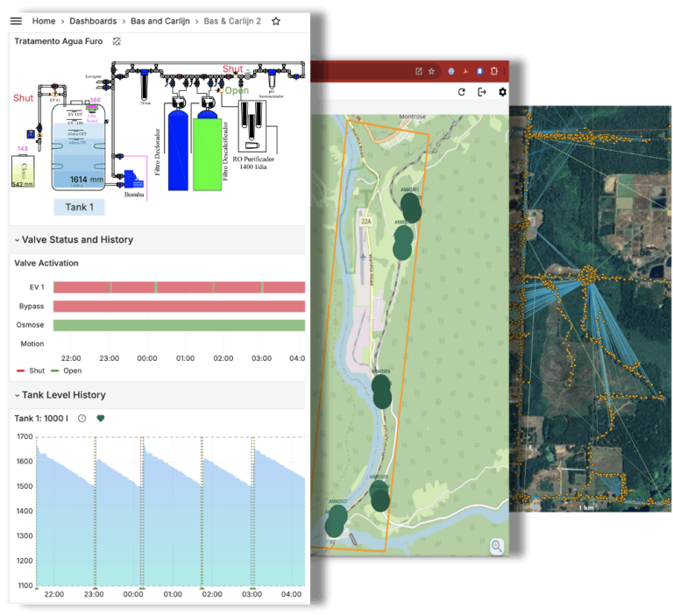Image resolution: width=673 pixels, height=616 pixels.
Task: Go to Dashboards in the breadcrumb
Action: [x=93, y=21]
